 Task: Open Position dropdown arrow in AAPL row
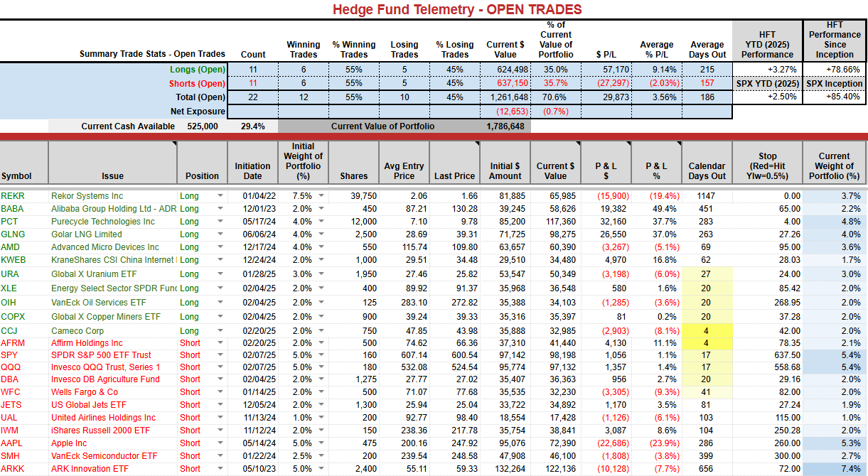pos(220,443)
